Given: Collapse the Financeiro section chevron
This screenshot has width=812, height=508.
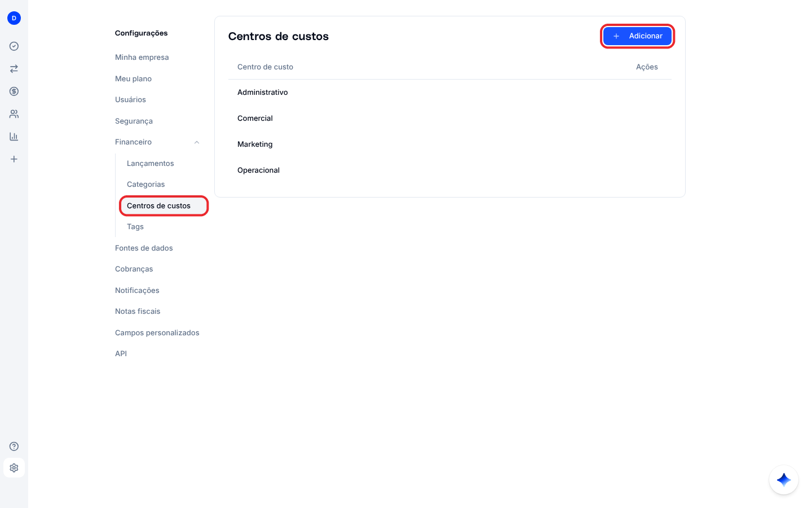Looking at the screenshot, I should tap(197, 142).
